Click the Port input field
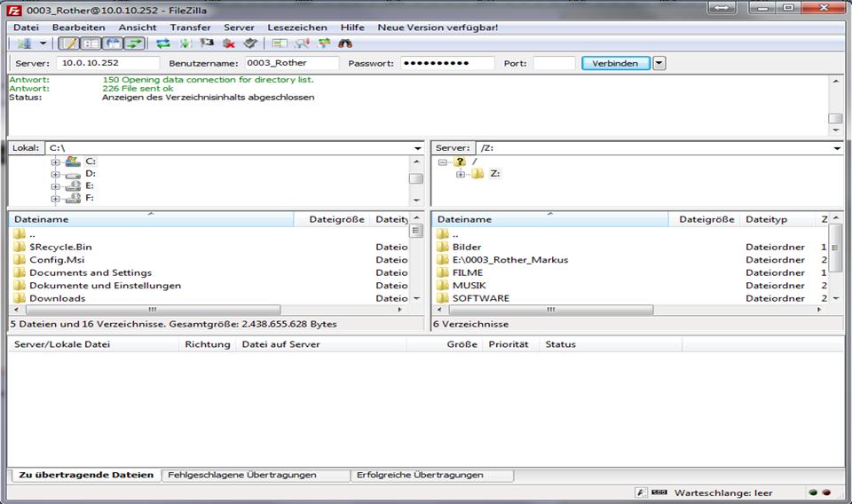This screenshot has height=504, width=852. (554, 63)
